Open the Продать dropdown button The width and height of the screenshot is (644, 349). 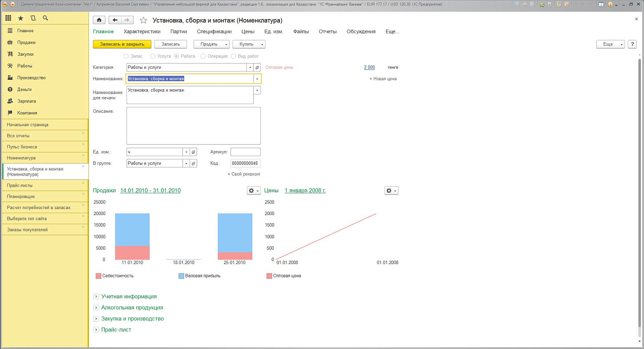(x=211, y=44)
